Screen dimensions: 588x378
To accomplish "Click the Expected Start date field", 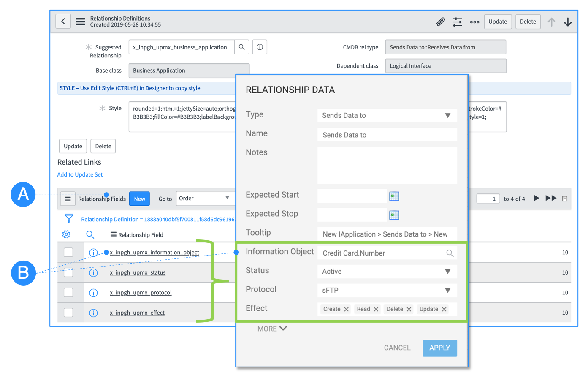I will point(352,196).
